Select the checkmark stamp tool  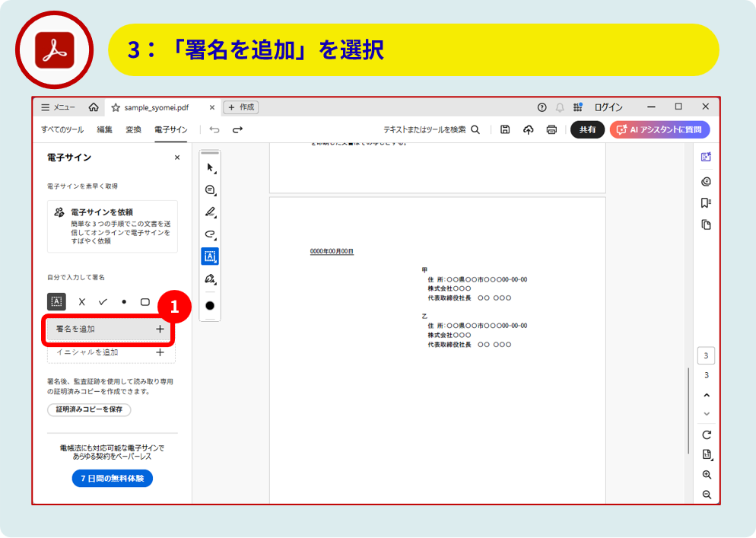coord(103,301)
